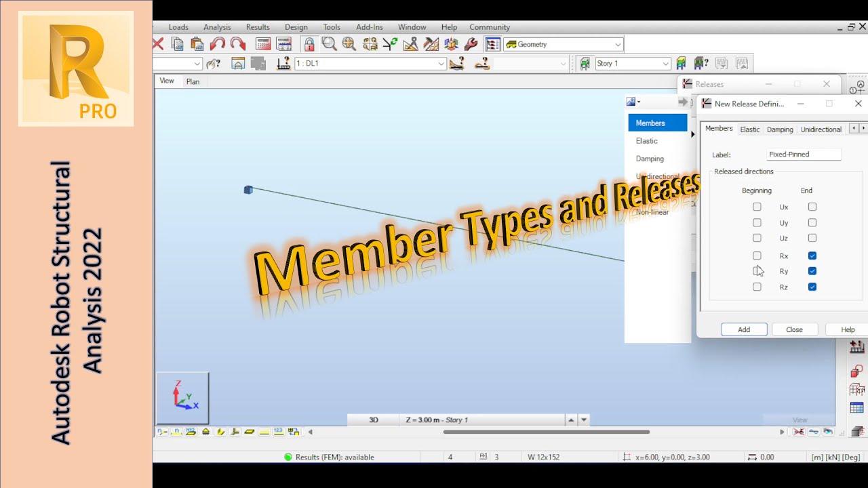Open the red wrench preferences icon
868x488 pixels.
click(x=471, y=44)
